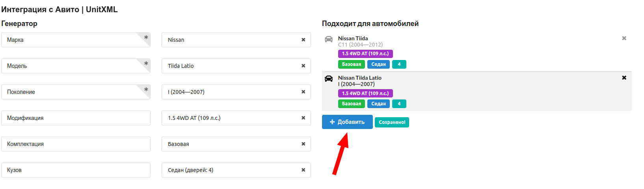Screen dimensions: 644x189
Task: Open the Nissan brand dropdown
Action: 236,40
